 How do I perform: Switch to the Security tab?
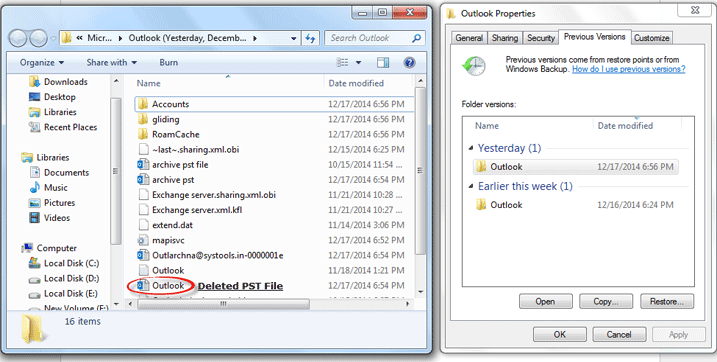pos(541,38)
